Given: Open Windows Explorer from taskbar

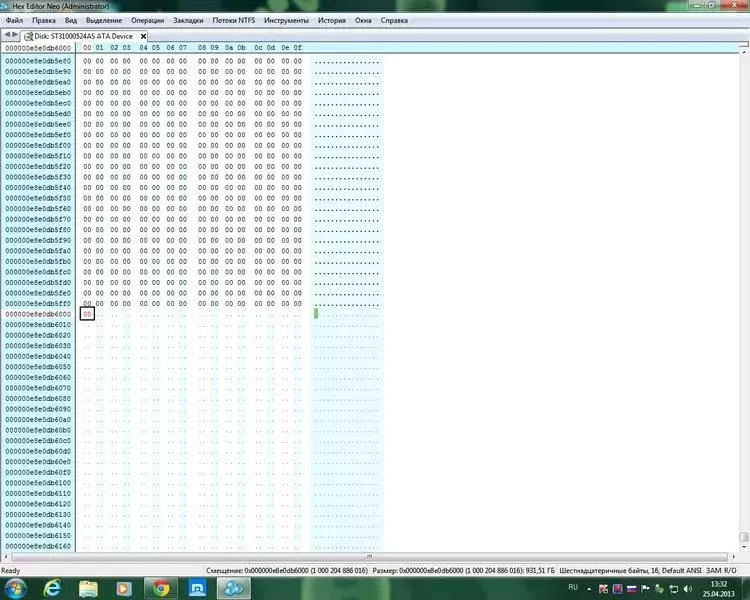Looking at the screenshot, I should point(88,589).
